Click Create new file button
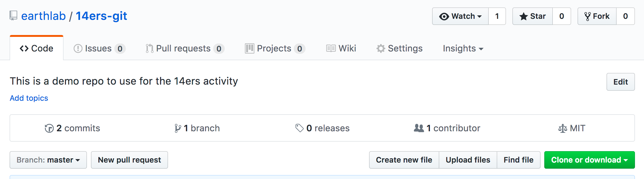644x179 pixels. [x=404, y=160]
